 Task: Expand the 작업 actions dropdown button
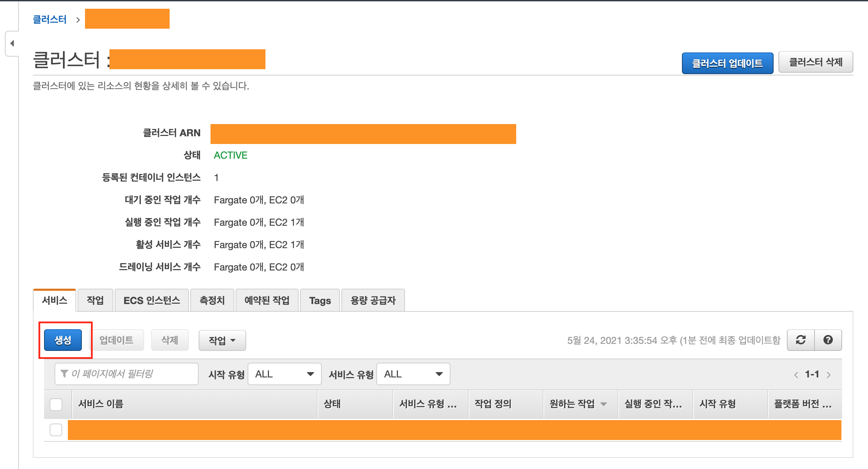tap(222, 340)
